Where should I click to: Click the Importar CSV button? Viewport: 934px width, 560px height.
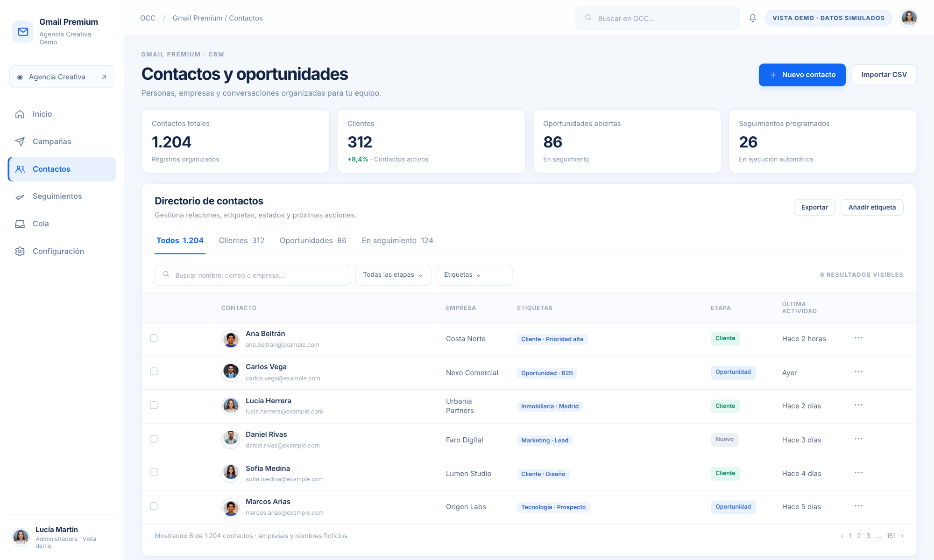pyautogui.click(x=884, y=75)
